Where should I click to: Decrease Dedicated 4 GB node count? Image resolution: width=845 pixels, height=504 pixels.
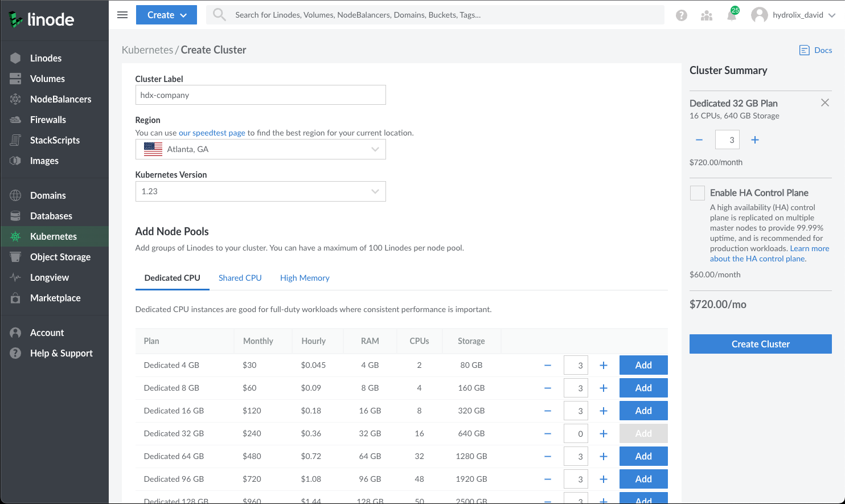point(548,366)
